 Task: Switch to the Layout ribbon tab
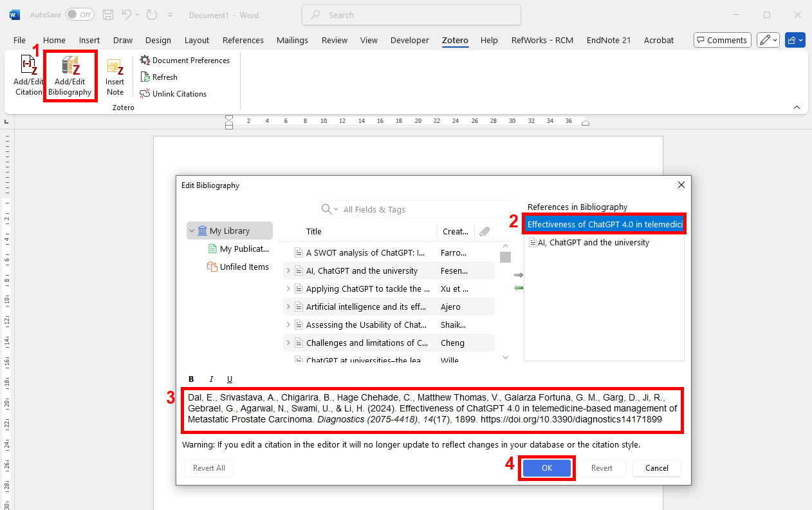197,40
